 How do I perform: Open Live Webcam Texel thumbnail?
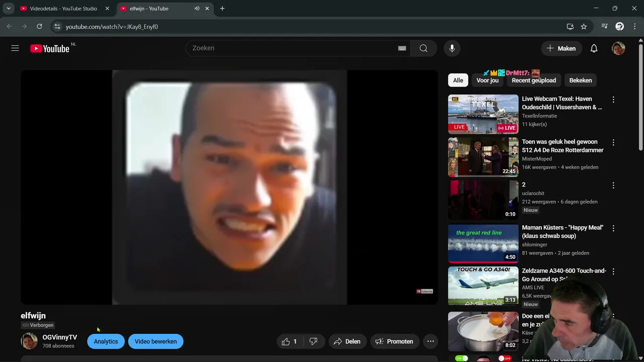(483, 114)
